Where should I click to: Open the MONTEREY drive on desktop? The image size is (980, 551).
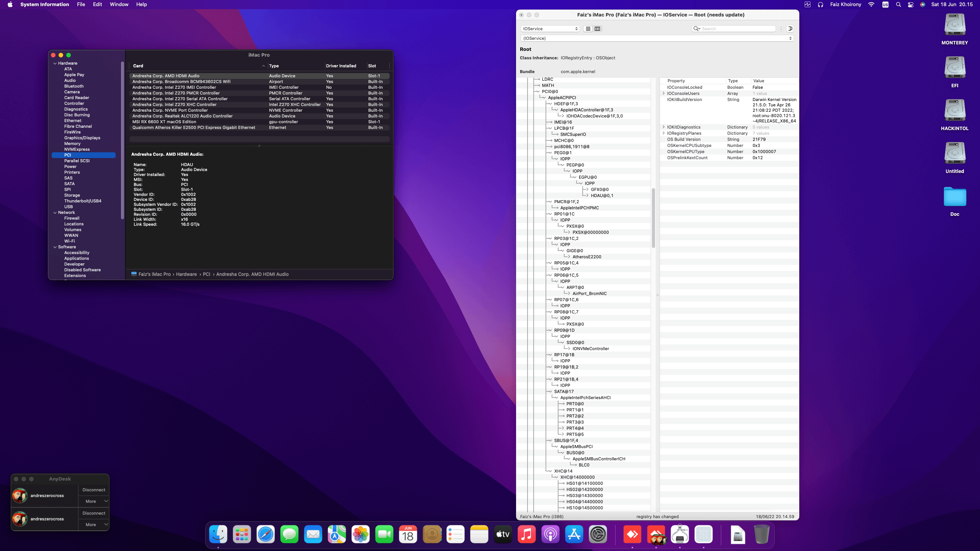955,26
